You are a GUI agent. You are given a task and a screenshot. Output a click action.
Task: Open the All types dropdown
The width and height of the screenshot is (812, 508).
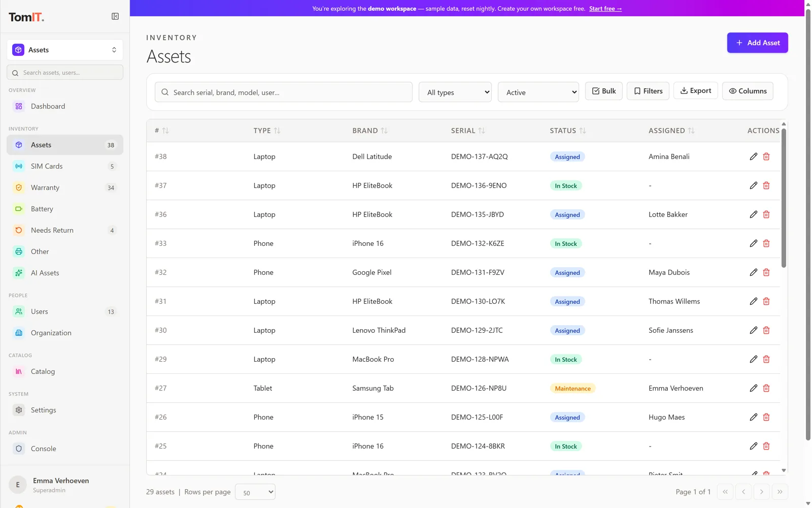pyautogui.click(x=455, y=92)
